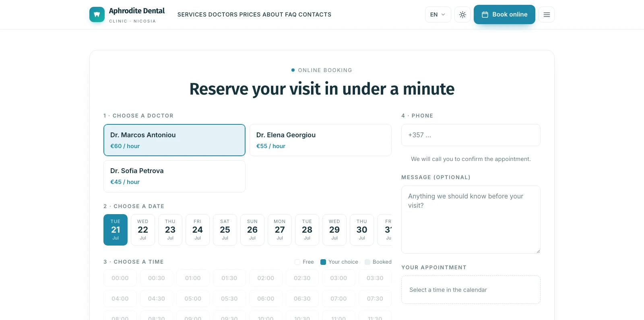This screenshot has width=644, height=320.
Task: Click the ONLINE BOOKING label
Action: pos(325,70)
